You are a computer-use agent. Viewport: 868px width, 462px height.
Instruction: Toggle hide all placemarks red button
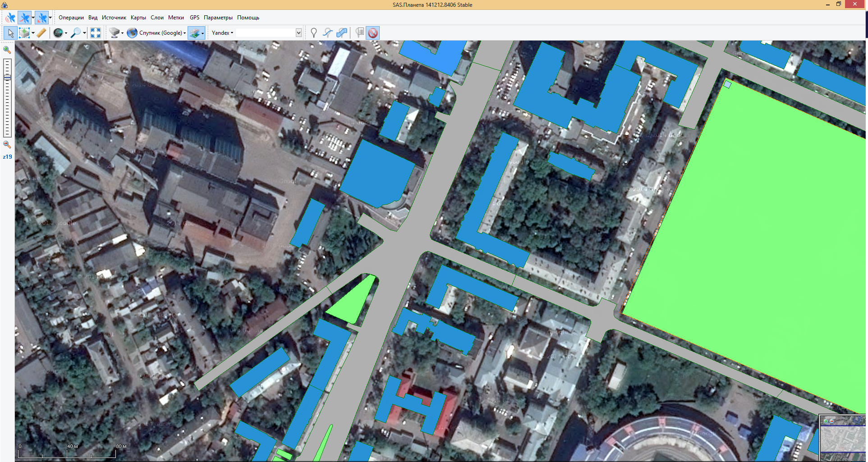(373, 33)
